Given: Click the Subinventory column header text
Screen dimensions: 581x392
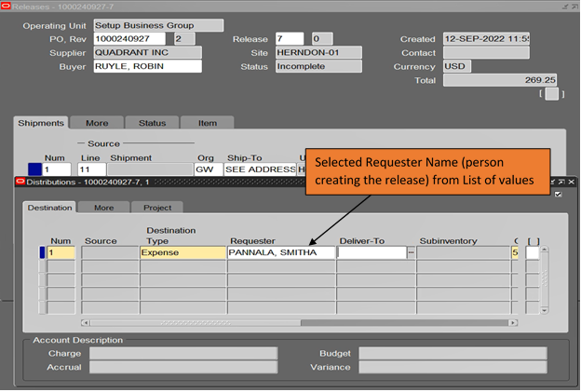Looking at the screenshot, I should (448, 241).
